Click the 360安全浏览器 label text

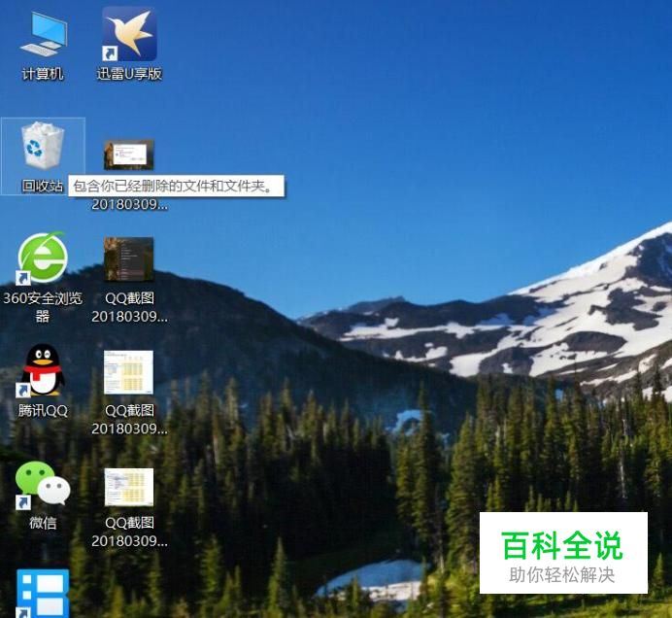(43, 307)
